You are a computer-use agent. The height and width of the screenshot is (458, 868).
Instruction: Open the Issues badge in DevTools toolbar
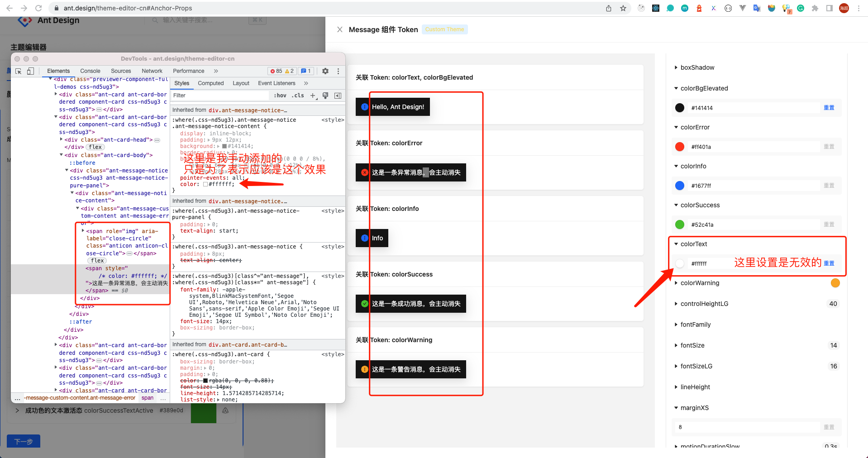pyautogui.click(x=306, y=71)
